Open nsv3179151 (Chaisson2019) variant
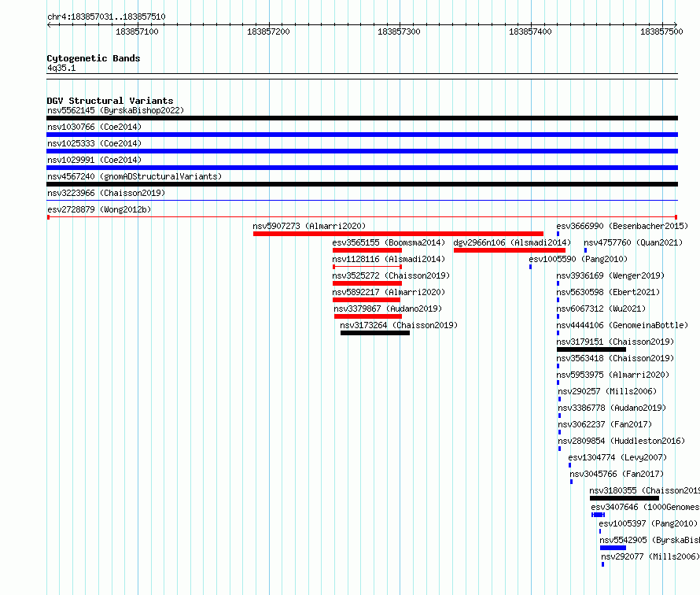This screenshot has width=700, height=595. (x=615, y=342)
